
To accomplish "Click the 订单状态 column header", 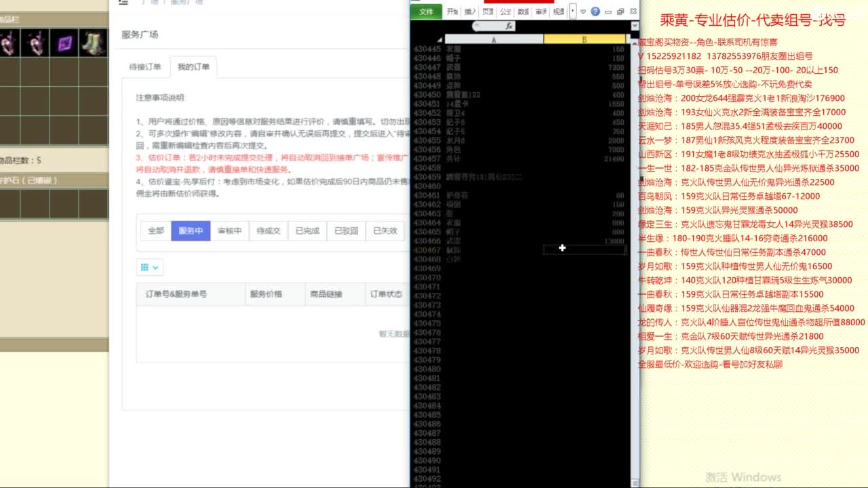I will click(386, 294).
